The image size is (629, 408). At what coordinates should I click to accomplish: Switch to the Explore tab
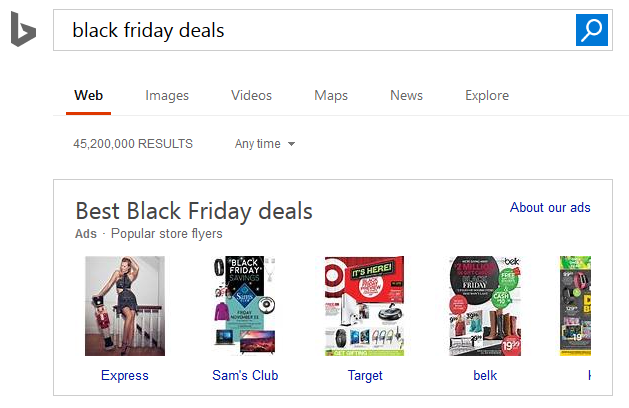(487, 96)
